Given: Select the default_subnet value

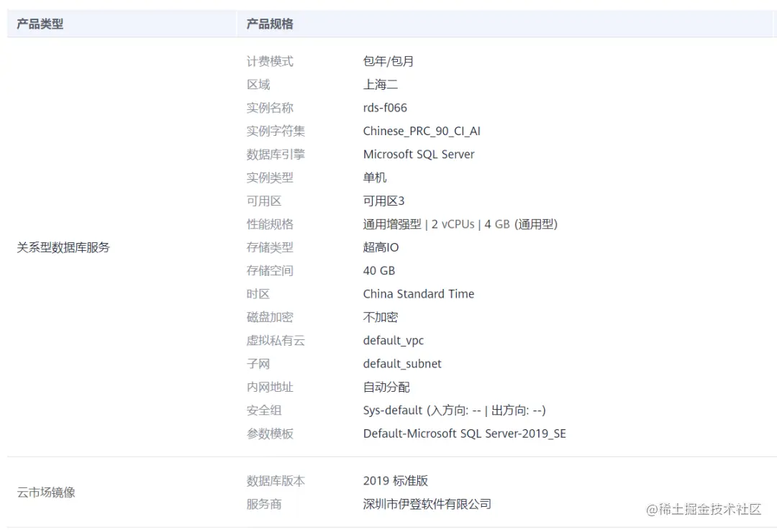Looking at the screenshot, I should point(402,364).
